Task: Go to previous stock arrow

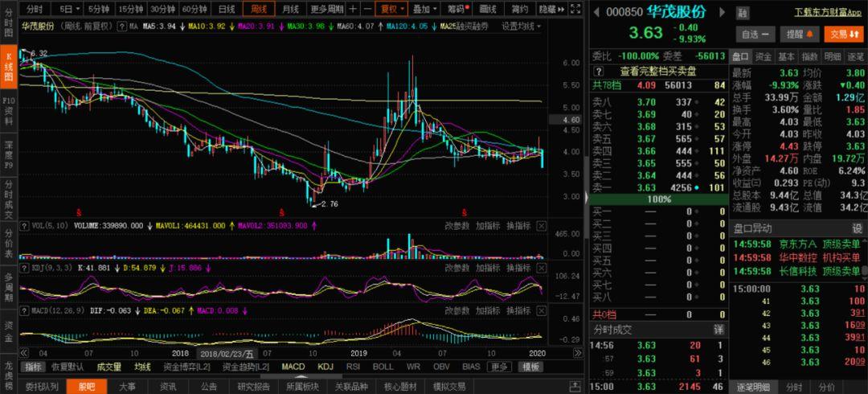Action: pyautogui.click(x=596, y=11)
